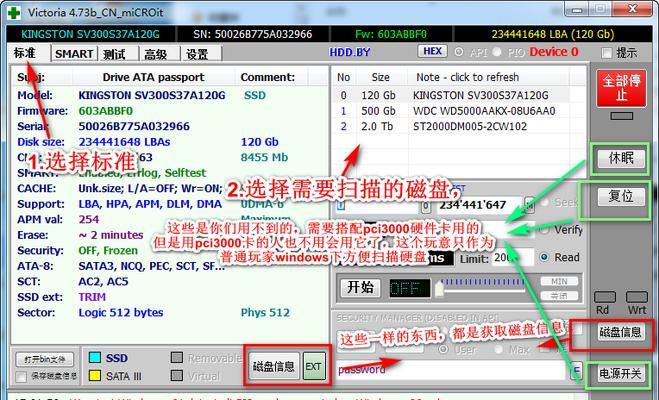Select the Max radio option
The width and height of the screenshot is (659, 400).
[x=498, y=349]
